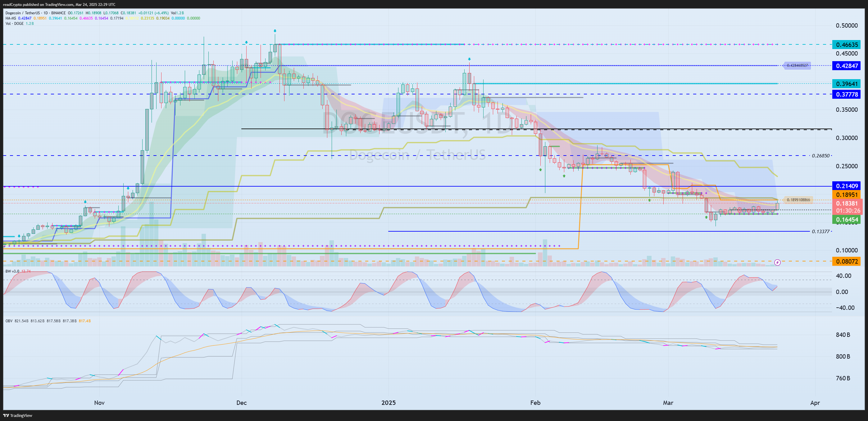The image size is (868, 421).
Task: Click the Feb label on time axis
Action: [x=535, y=403]
